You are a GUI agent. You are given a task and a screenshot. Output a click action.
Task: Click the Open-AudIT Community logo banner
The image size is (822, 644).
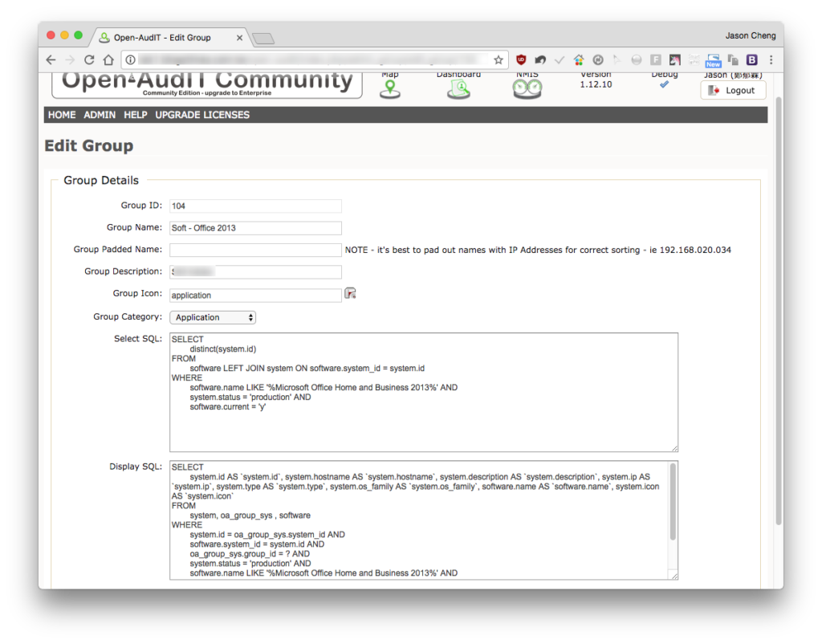[x=207, y=85]
